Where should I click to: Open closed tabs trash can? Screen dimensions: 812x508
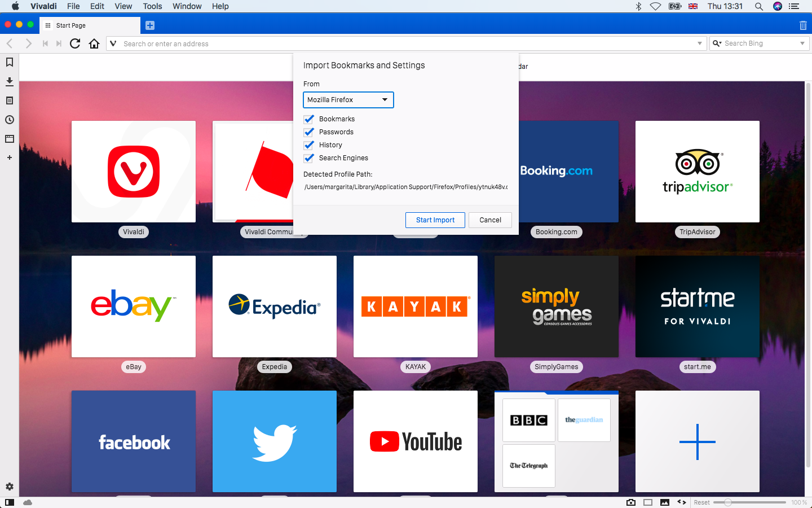(x=803, y=25)
